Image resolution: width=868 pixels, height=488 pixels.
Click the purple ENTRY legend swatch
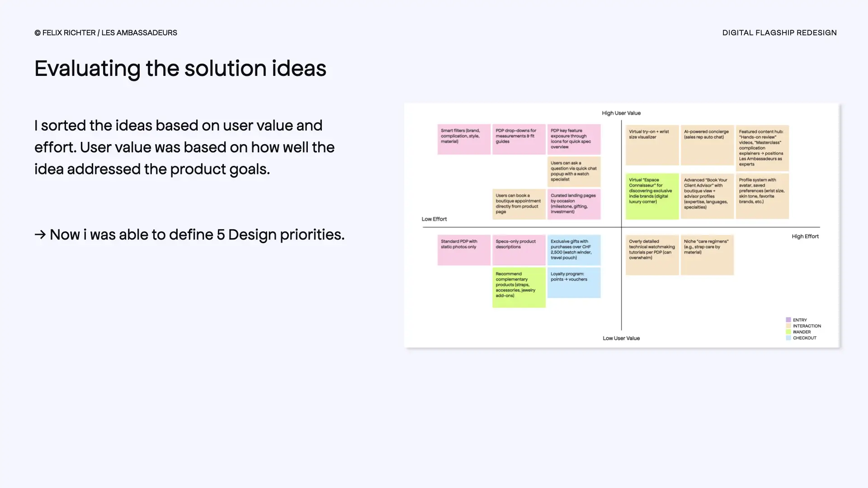788,320
